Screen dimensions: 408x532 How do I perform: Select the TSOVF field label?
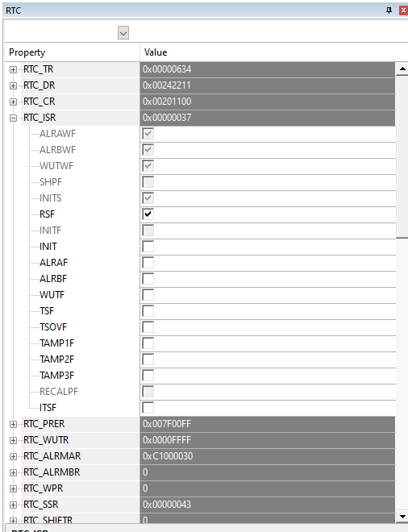[53, 327]
